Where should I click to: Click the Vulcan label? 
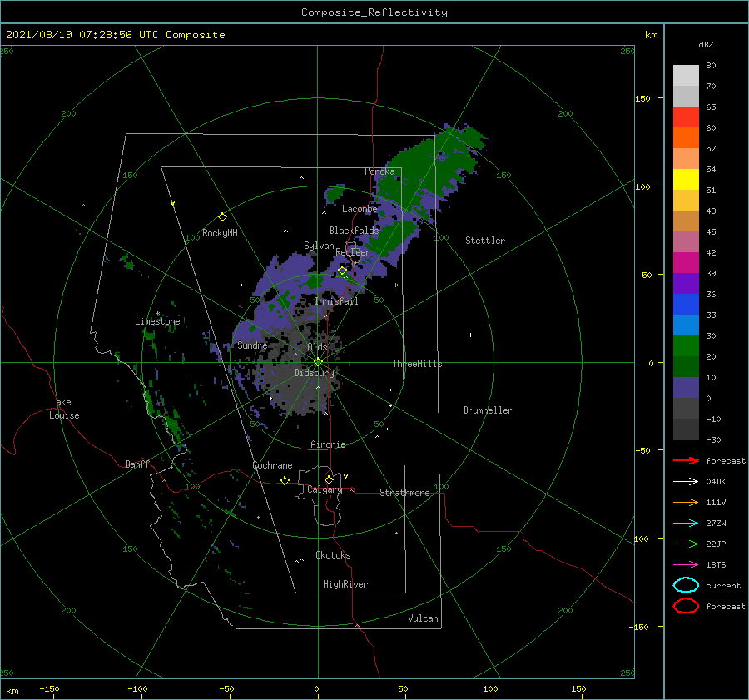coord(423,618)
